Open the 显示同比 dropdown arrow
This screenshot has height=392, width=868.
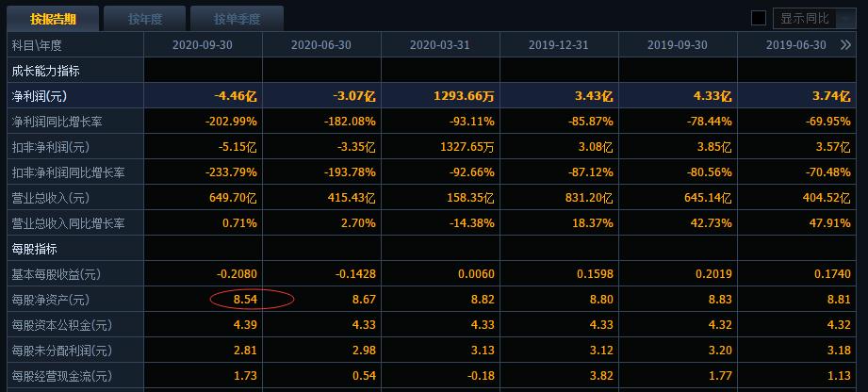pos(846,18)
